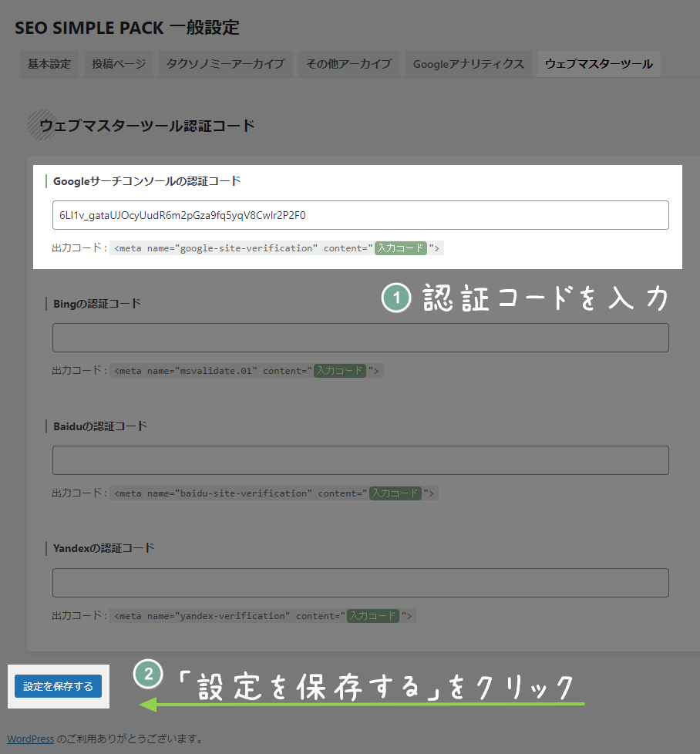
Task: Click the SEO SIMPLE PACK 一般設定 title
Action: pos(127,27)
